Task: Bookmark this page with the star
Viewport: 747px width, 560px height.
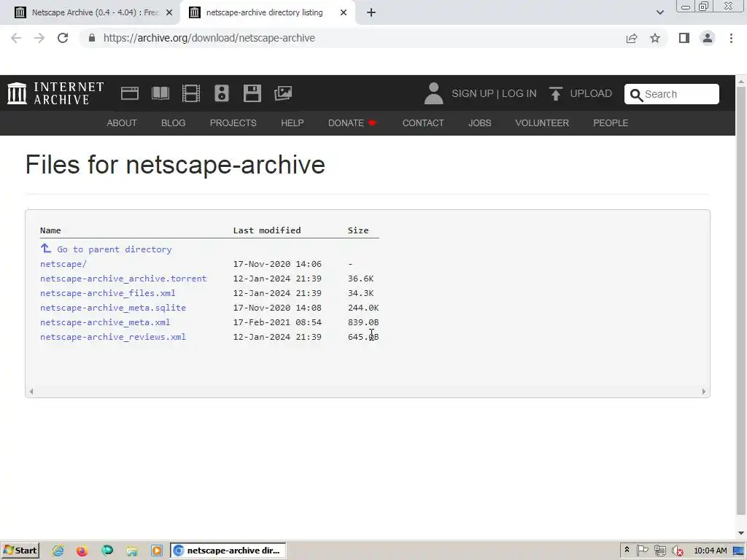Action: pyautogui.click(x=655, y=38)
